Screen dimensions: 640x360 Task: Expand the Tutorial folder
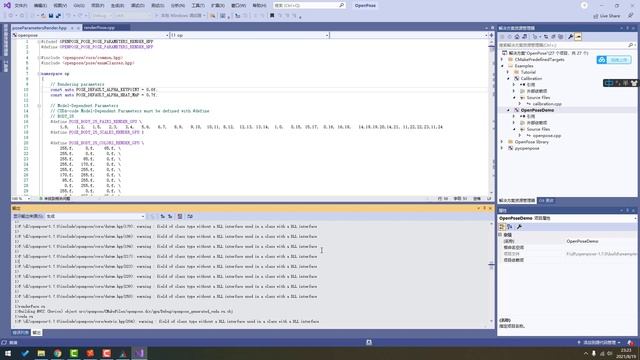tap(508, 72)
